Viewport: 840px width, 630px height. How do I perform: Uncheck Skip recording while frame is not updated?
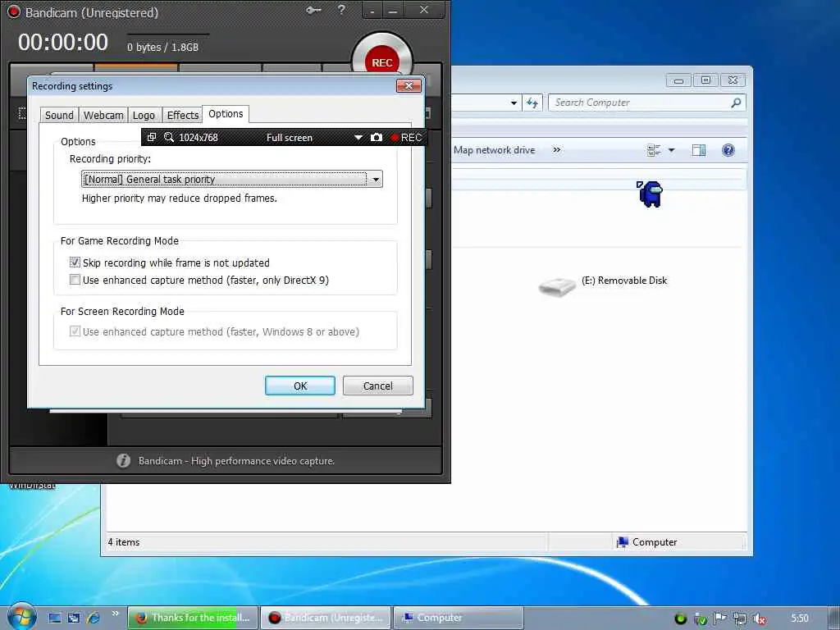(75, 262)
